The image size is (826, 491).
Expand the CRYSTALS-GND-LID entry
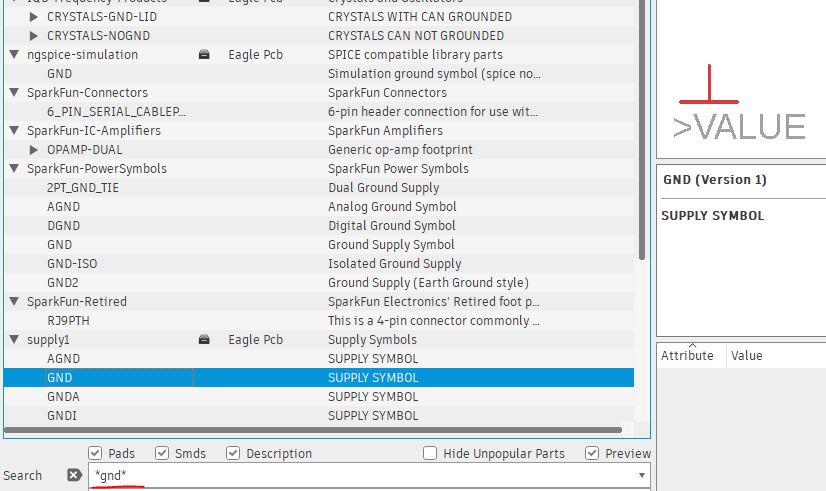(33, 17)
